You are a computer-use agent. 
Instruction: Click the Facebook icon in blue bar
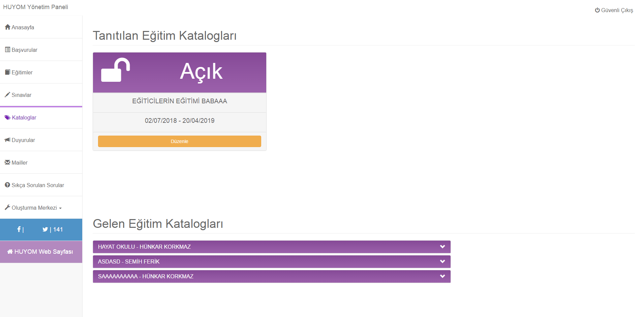pos(19,229)
